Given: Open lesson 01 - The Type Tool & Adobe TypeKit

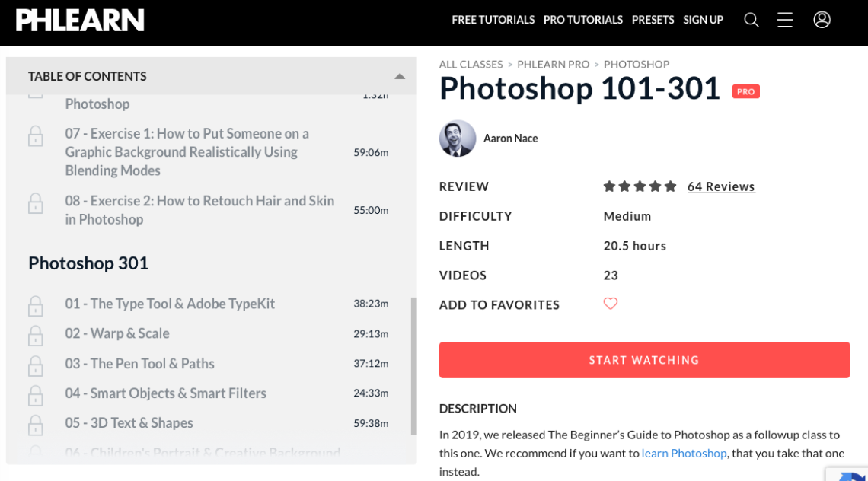Looking at the screenshot, I should (x=170, y=304).
